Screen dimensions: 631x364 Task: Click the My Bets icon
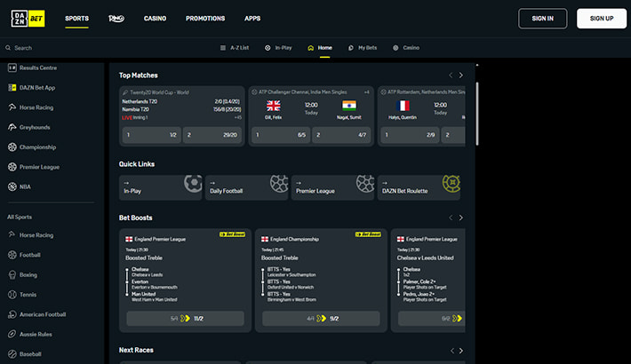(351, 48)
